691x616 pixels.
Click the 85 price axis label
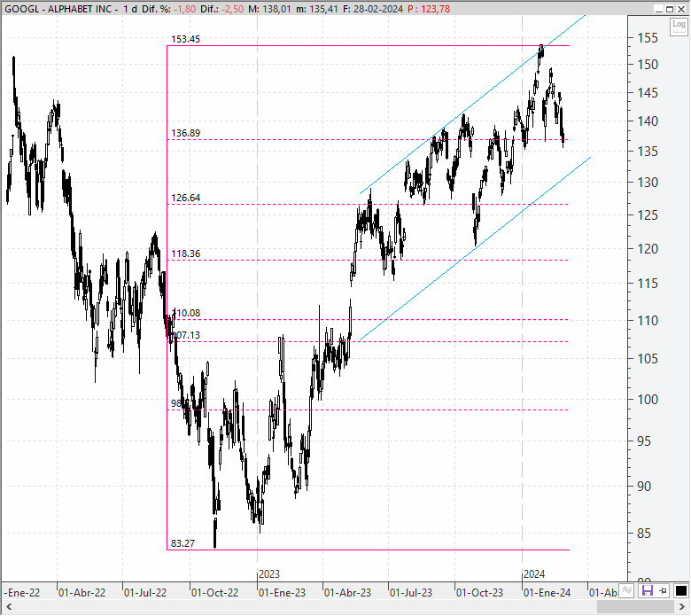tap(644, 534)
